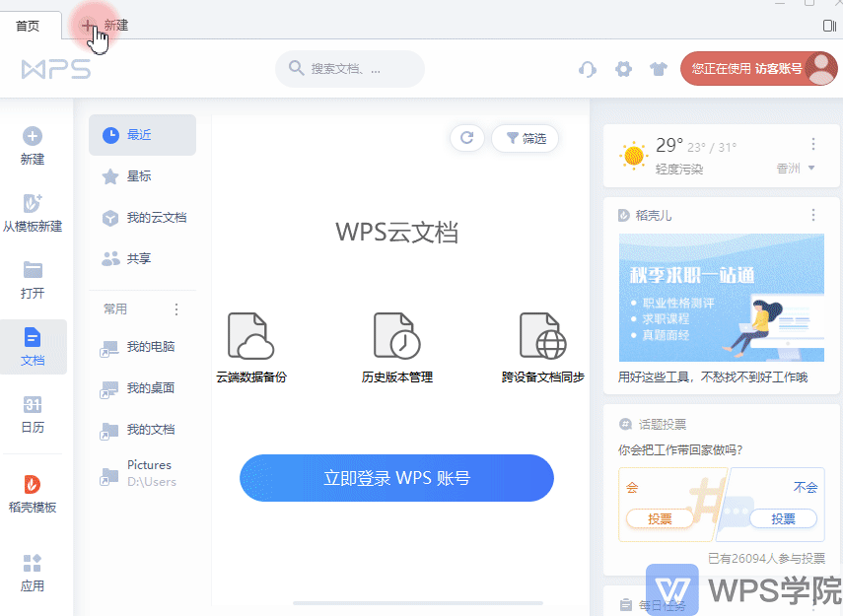Open the 筛选 filter dropdown
This screenshot has width=843, height=616.
pos(526,138)
